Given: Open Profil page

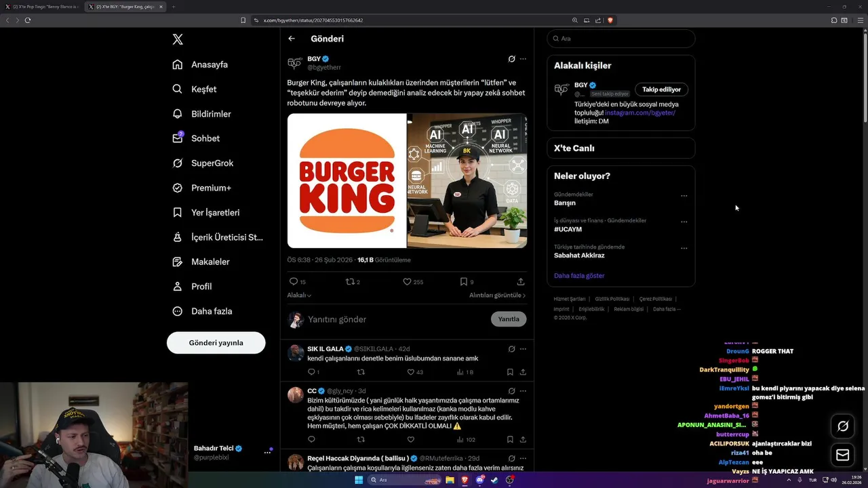Looking at the screenshot, I should point(193,287).
